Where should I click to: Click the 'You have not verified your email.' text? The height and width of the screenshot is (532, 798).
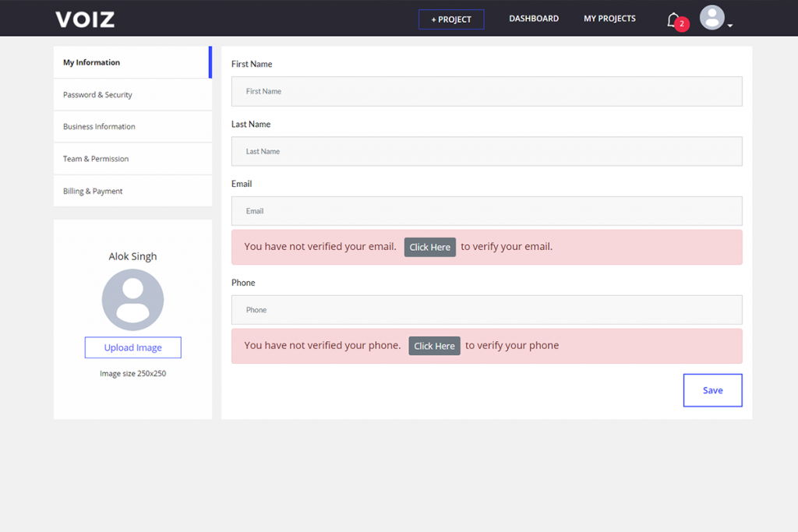[320, 247]
